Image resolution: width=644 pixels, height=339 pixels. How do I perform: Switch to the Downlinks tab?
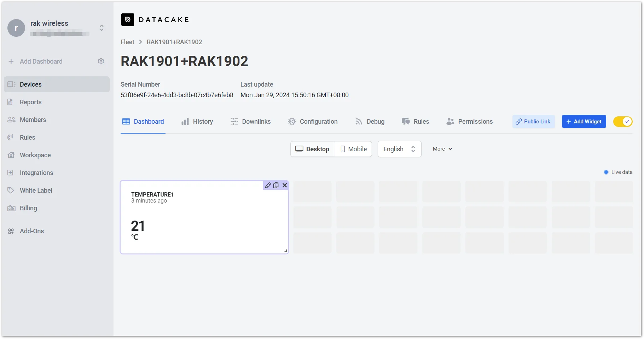point(250,122)
